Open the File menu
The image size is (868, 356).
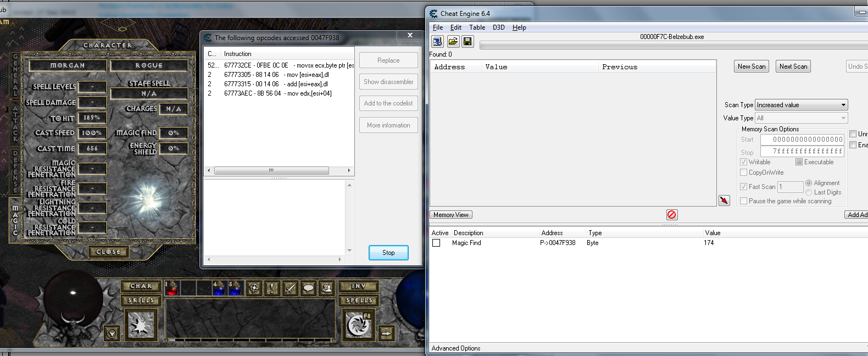point(438,27)
